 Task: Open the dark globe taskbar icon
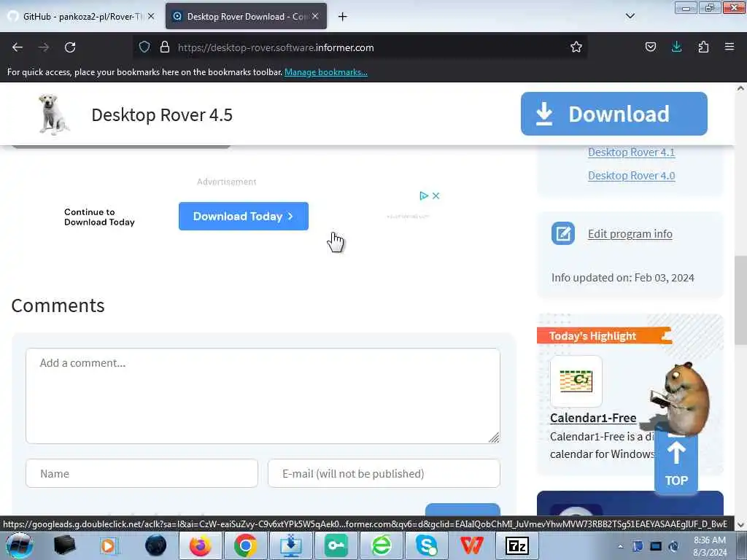click(x=155, y=545)
